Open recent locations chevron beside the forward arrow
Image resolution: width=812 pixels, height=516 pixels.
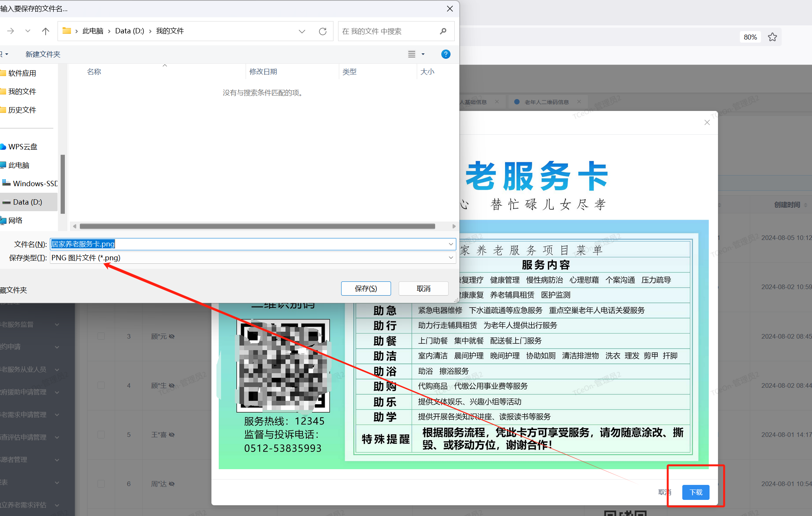pos(28,31)
